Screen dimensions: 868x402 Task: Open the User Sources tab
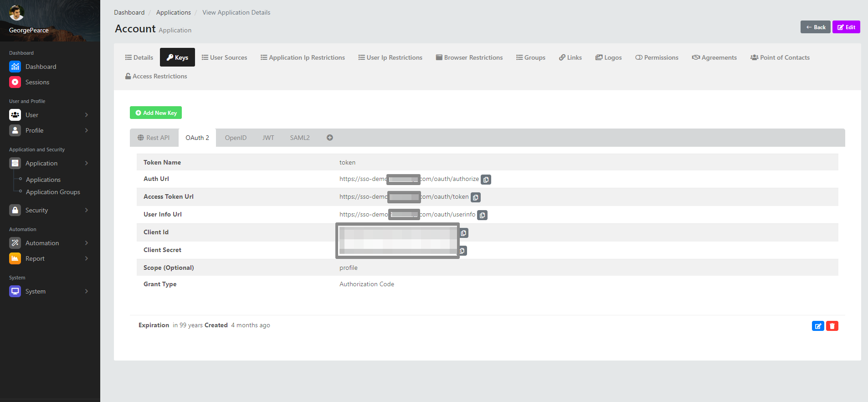[225, 57]
